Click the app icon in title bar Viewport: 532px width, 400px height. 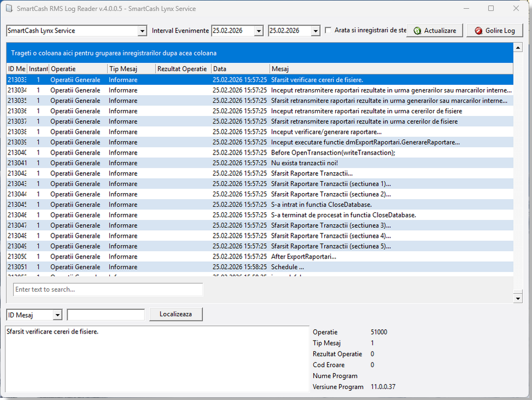click(9, 8)
